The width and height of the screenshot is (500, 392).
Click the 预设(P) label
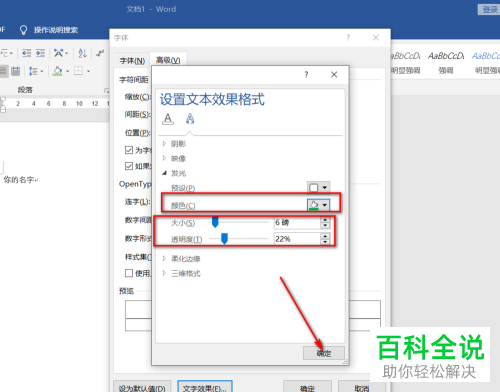point(183,188)
